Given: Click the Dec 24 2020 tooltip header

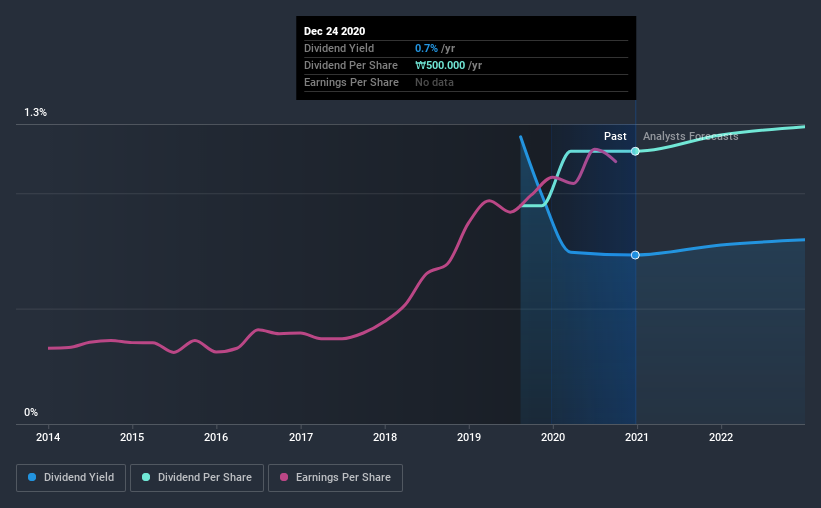Looking at the screenshot, I should click(335, 31).
